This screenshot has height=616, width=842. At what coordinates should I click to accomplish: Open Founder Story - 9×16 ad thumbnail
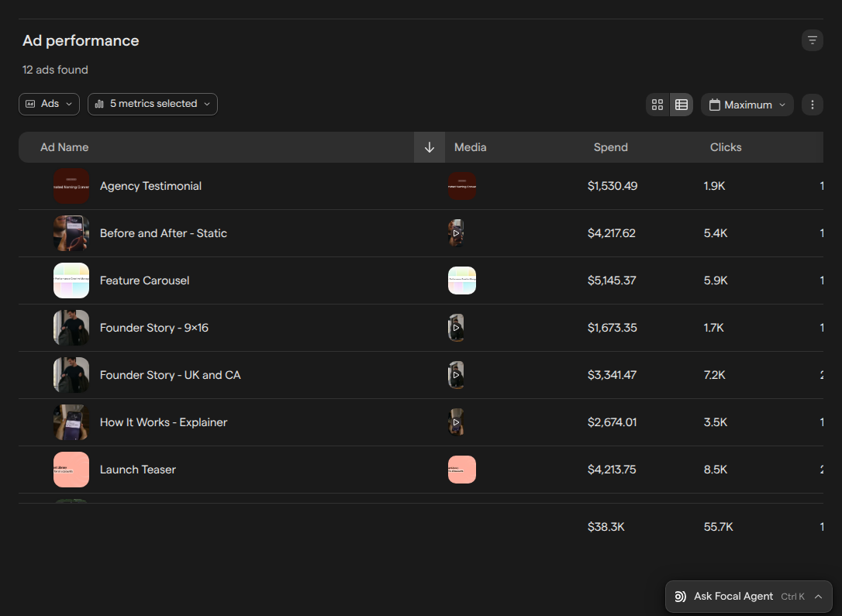pyautogui.click(x=71, y=328)
